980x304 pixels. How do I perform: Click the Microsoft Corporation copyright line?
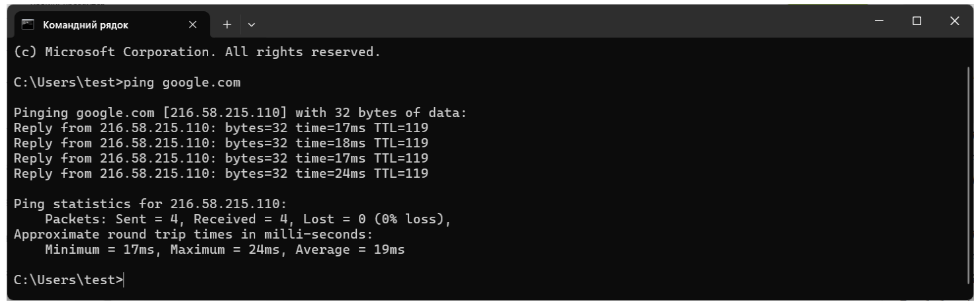tap(196, 52)
